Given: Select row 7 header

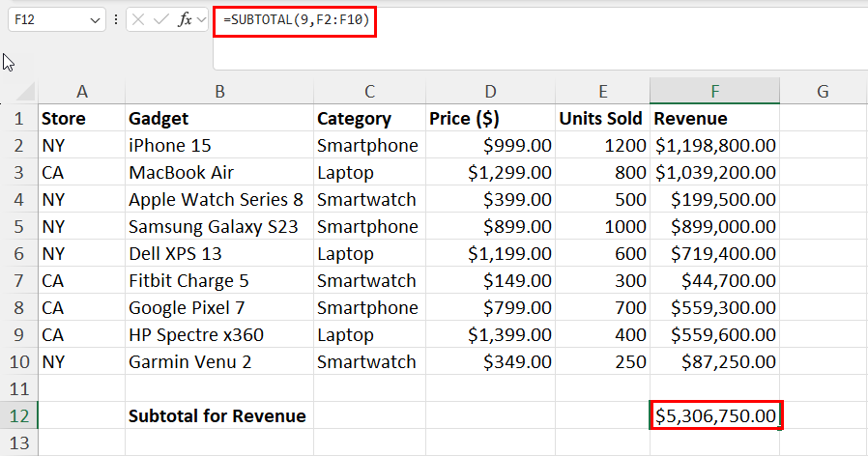Looking at the screenshot, I should [18, 280].
